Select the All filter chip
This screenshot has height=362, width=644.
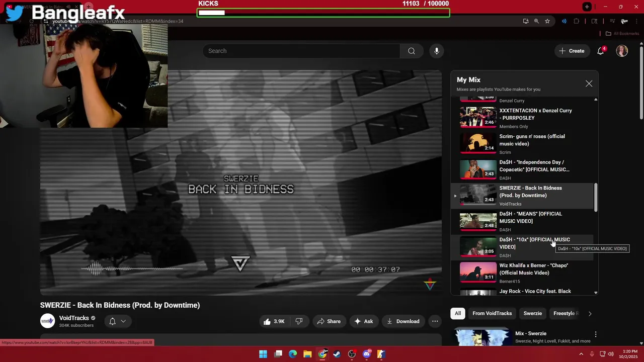[458, 313]
